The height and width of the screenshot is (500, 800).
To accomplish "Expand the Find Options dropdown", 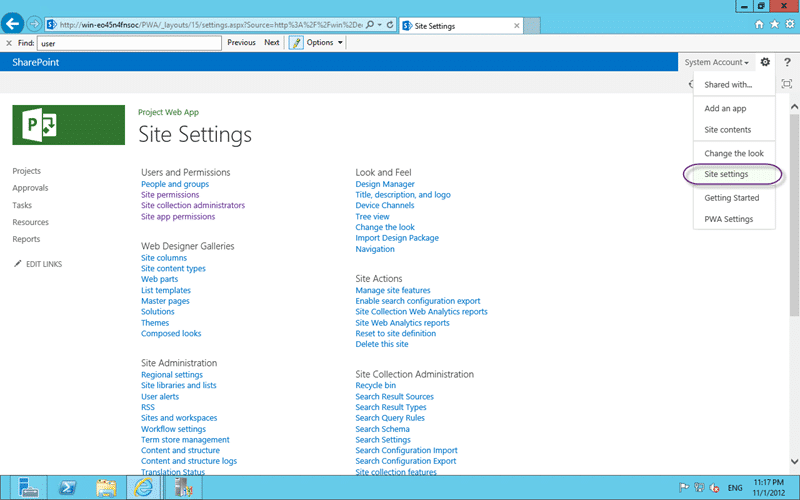I will coord(340,42).
